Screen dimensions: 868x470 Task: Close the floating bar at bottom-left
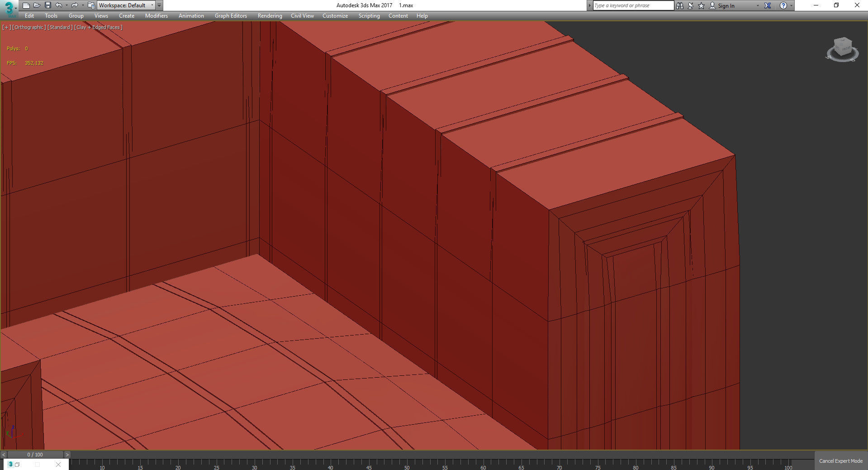[58, 465]
